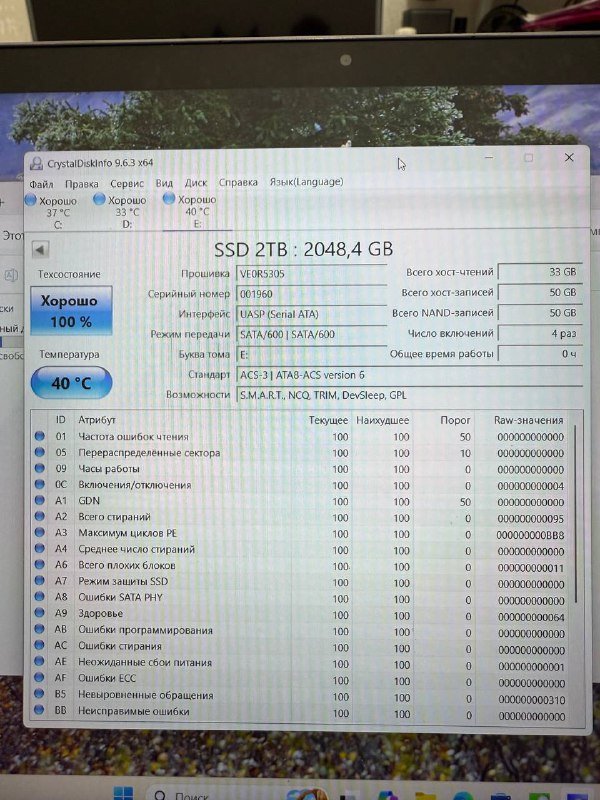The height and width of the screenshot is (800, 600).
Task: Click the status dot for Максимум циклов PE
Action: [x=39, y=532]
